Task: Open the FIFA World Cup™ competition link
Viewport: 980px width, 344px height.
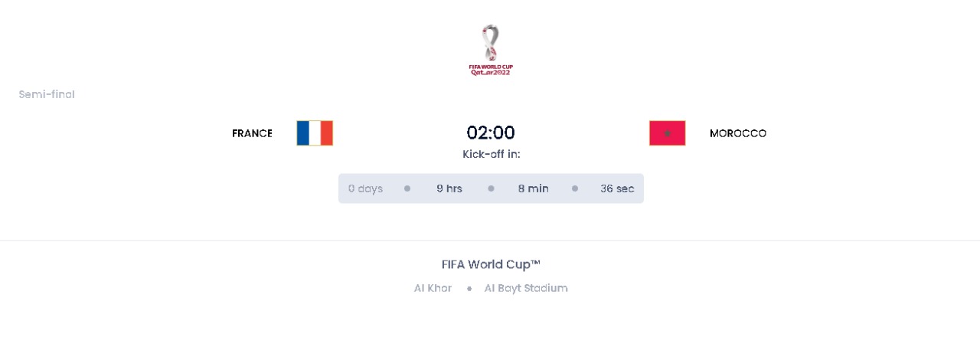Action: tap(491, 264)
